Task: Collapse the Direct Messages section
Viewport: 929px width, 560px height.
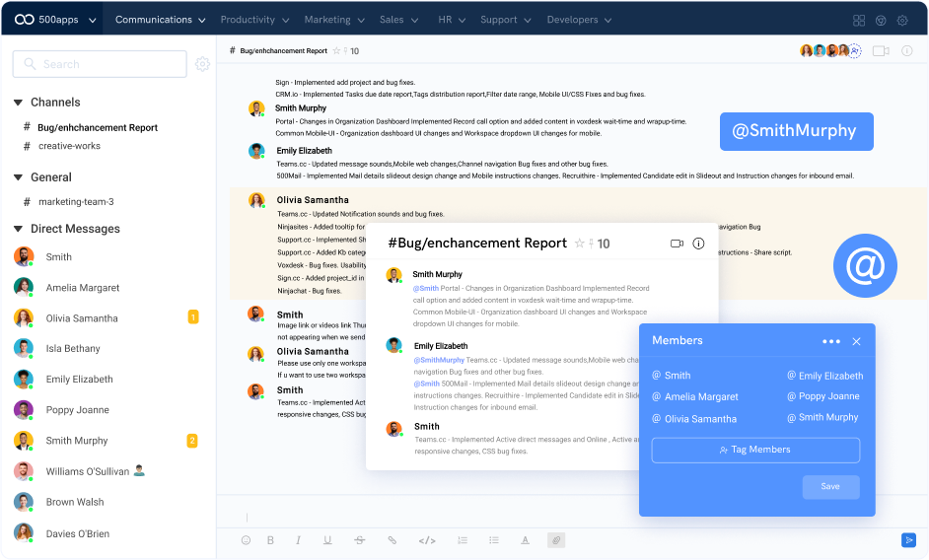Action: (18, 229)
